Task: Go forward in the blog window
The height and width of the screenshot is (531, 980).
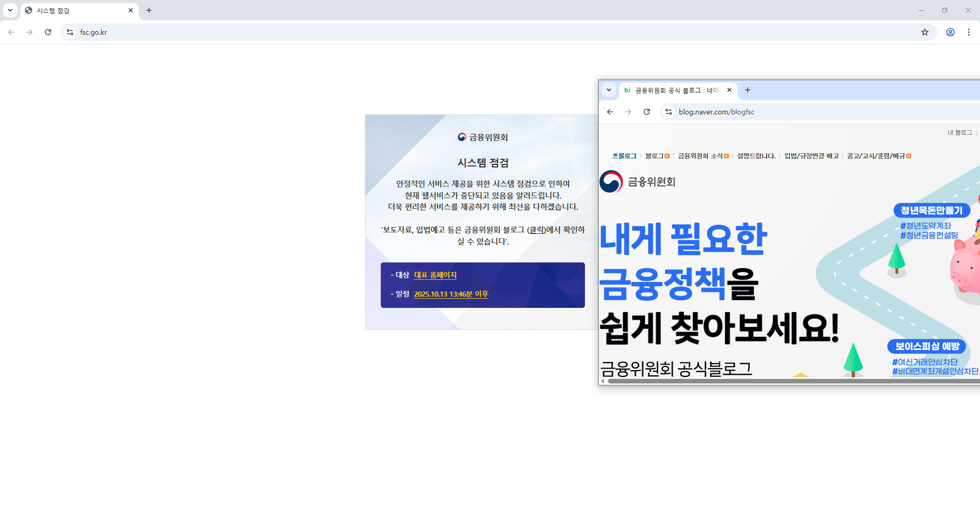Action: [x=628, y=112]
